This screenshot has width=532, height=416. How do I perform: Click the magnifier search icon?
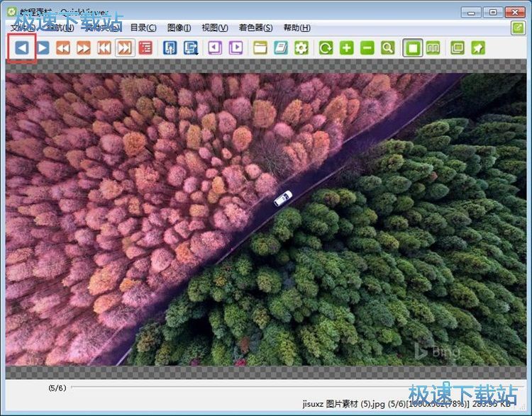387,48
